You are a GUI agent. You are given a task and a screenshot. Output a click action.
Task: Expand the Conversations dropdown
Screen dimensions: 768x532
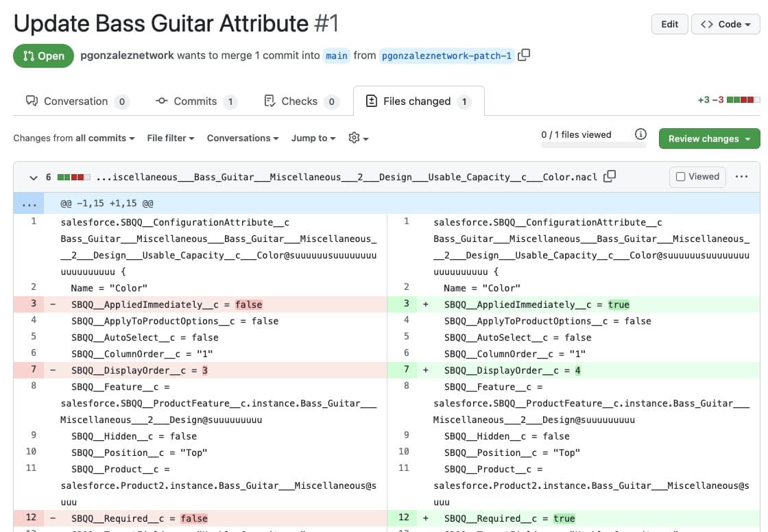242,138
